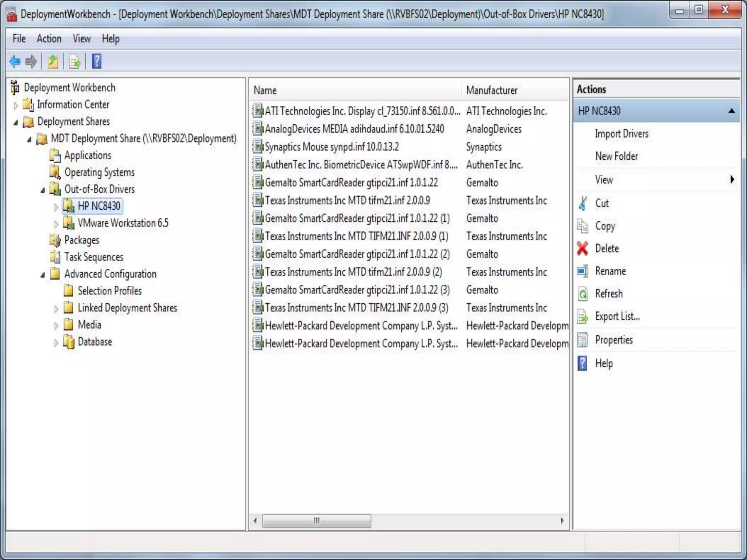Viewport: 747px width, 560px height.
Task: Click the scrollbar left arrow
Action: [255, 521]
